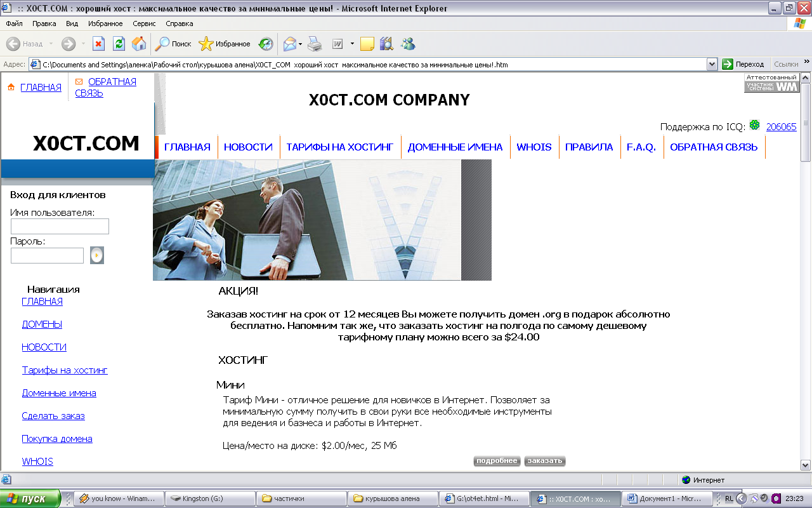812x508 pixels.
Task: Open the Forward button history dropdown arrow
Action: pyautogui.click(x=83, y=44)
